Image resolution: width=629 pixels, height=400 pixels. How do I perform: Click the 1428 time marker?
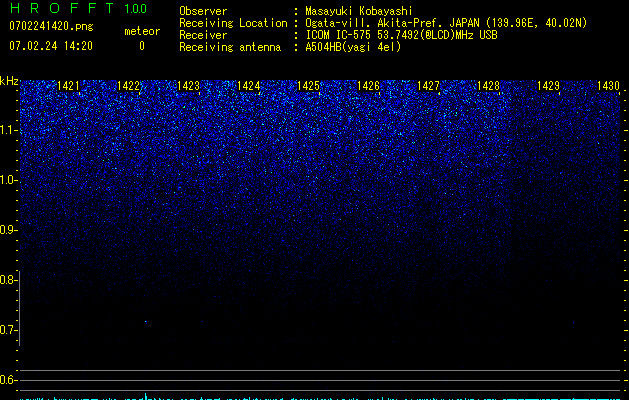488,86
